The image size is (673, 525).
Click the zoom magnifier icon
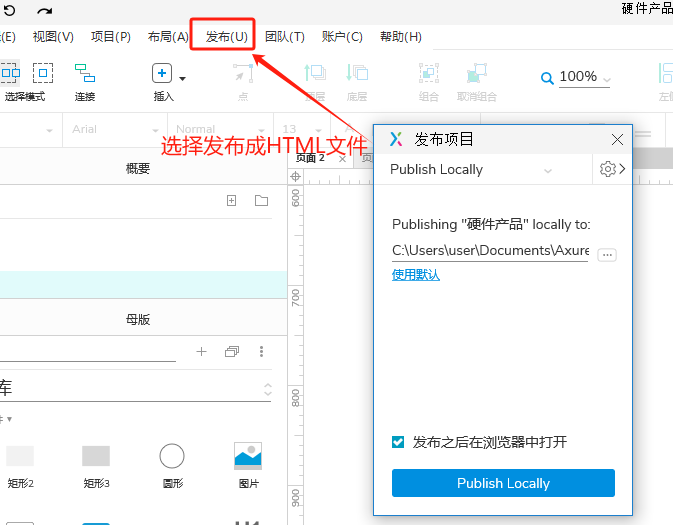[547, 78]
